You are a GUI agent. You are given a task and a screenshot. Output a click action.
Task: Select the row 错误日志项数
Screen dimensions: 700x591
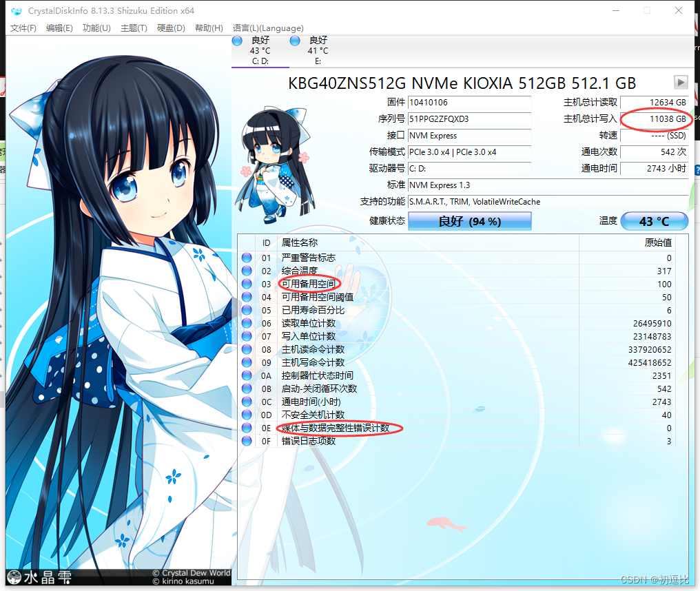[x=456, y=441]
